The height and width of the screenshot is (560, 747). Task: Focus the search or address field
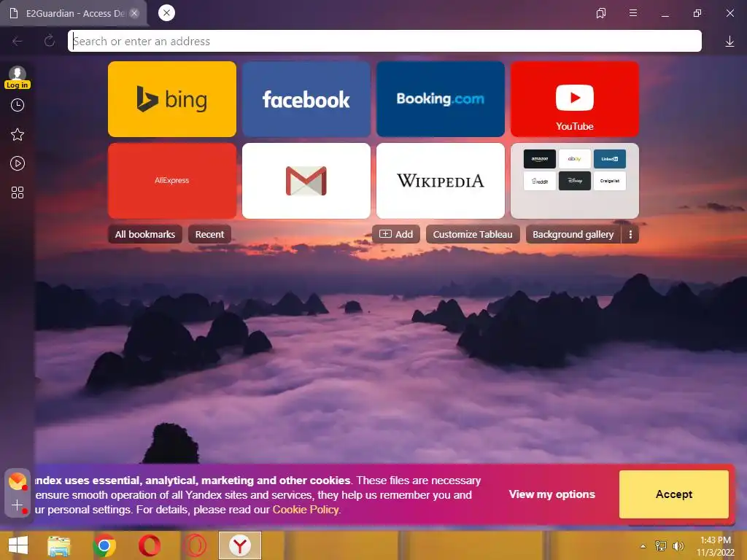tap(384, 41)
